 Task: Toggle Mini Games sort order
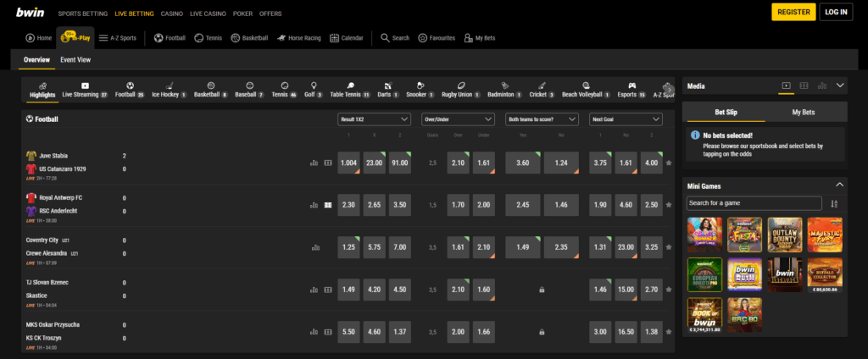coord(834,203)
